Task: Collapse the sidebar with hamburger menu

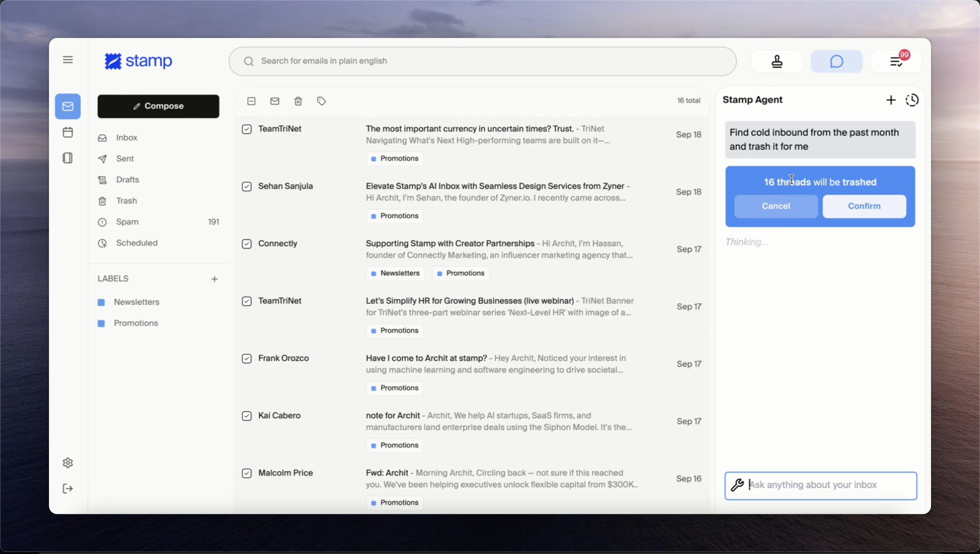Action: coord(68,60)
